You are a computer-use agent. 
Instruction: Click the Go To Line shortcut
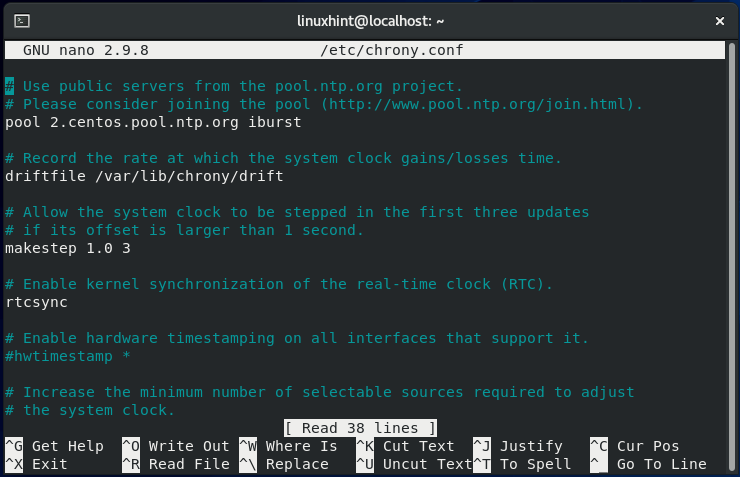pyautogui.click(x=648, y=464)
